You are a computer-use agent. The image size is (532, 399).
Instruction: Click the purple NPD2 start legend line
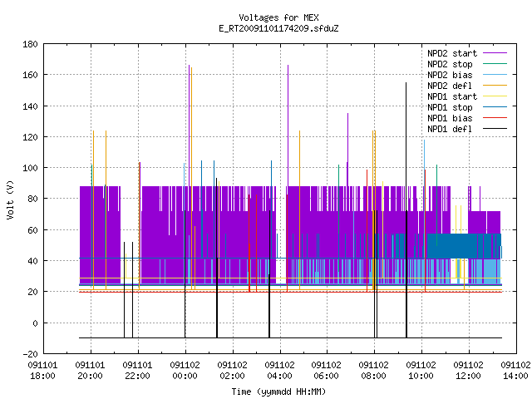click(x=495, y=53)
